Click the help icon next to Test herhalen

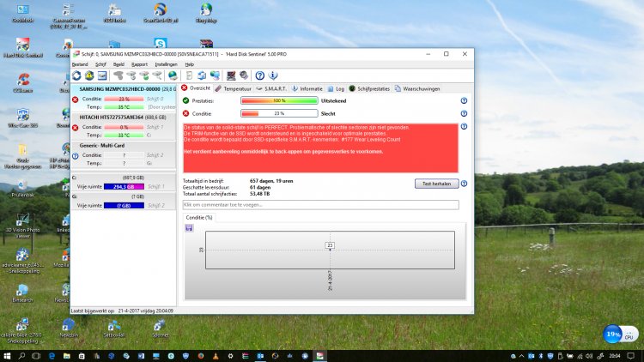click(x=464, y=184)
